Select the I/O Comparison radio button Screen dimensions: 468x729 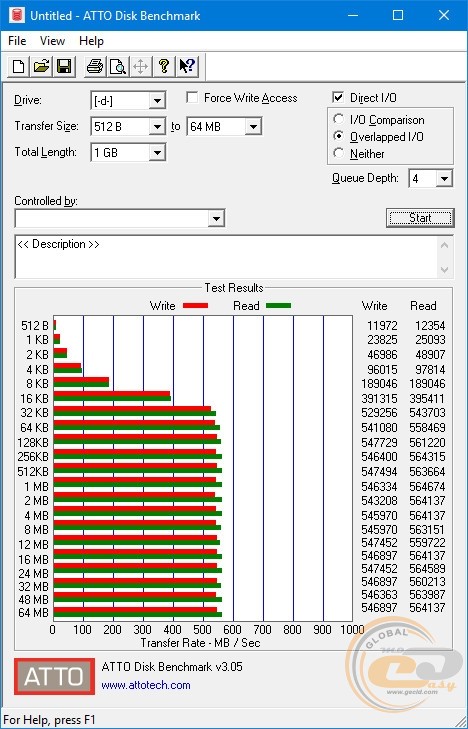pos(339,119)
